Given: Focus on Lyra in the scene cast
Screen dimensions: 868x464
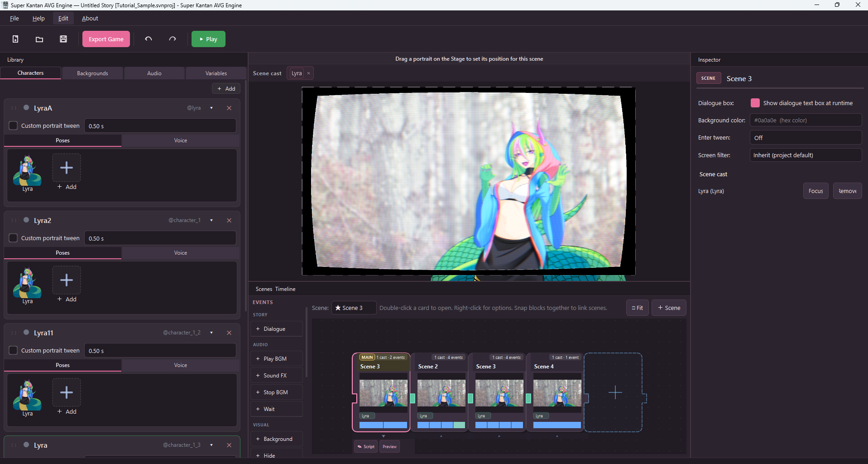Looking at the screenshot, I should coord(816,191).
